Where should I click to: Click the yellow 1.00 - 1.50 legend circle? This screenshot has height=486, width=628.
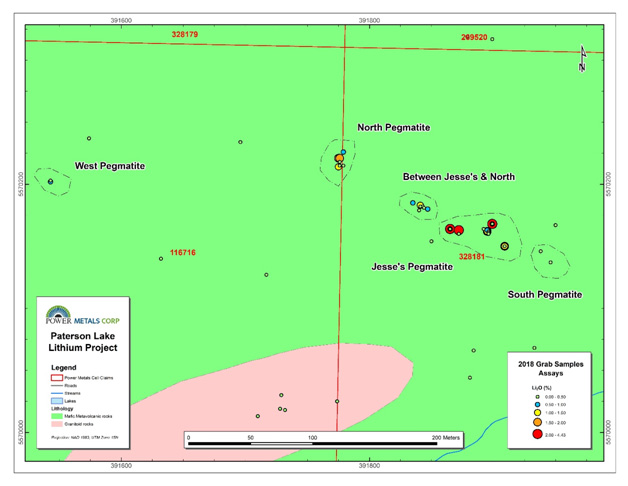pos(537,413)
